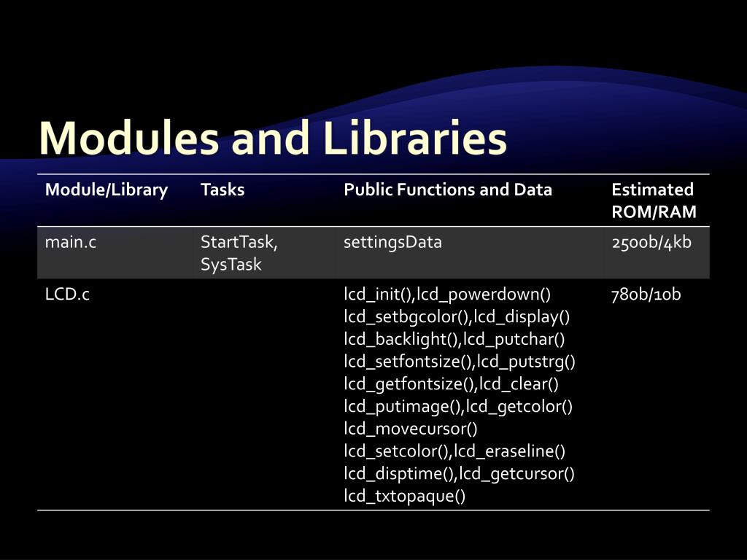
Task: Select the 'Module/Library' column header
Action: pyautogui.click(x=107, y=190)
